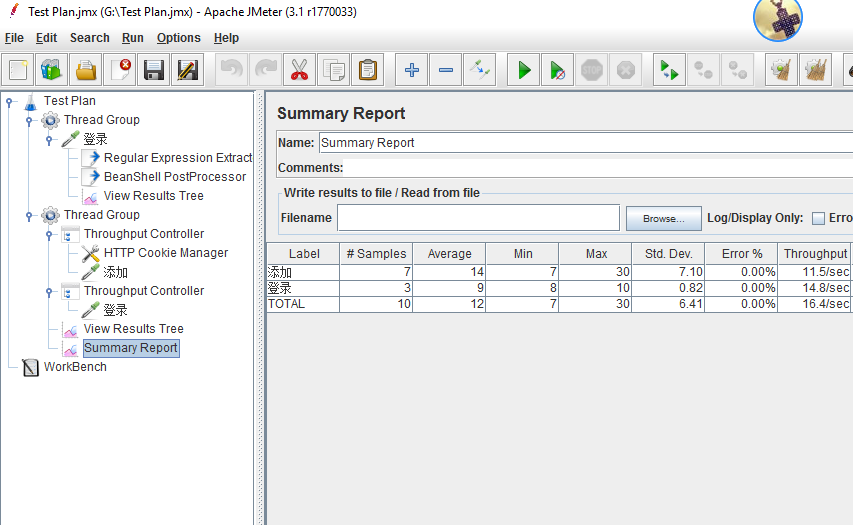Click the Throughput column header
Viewport: 853px width, 525px height.
click(x=815, y=254)
